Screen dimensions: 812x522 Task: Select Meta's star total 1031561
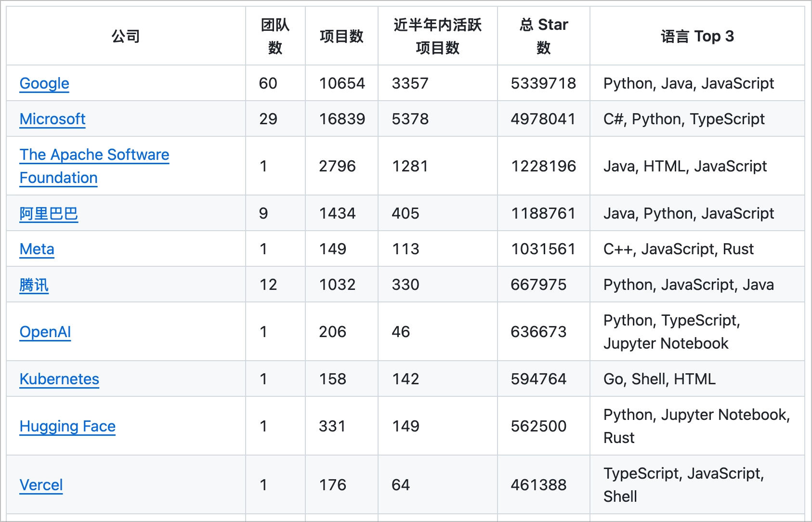point(544,249)
